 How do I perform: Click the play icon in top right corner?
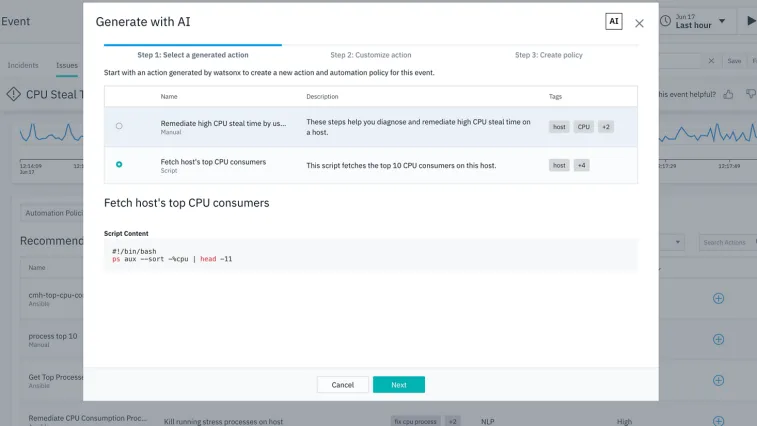pos(751,21)
